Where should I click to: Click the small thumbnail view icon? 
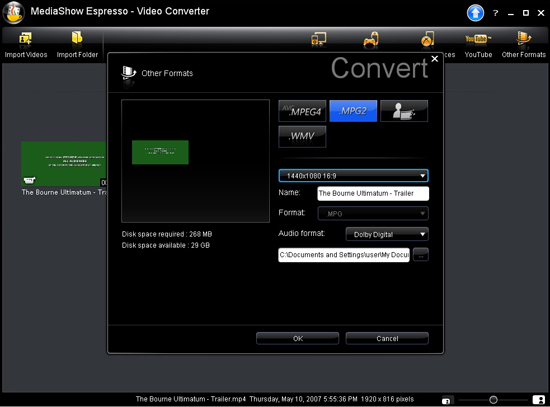click(446, 400)
